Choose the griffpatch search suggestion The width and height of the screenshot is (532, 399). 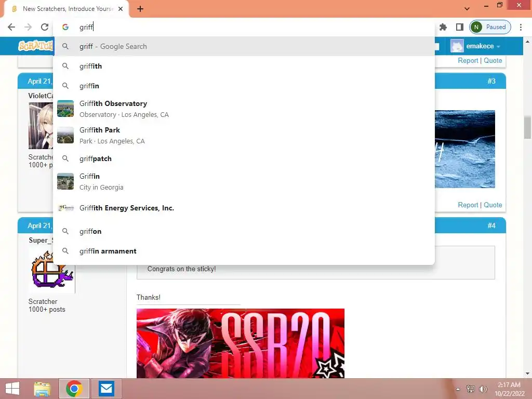click(x=244, y=158)
